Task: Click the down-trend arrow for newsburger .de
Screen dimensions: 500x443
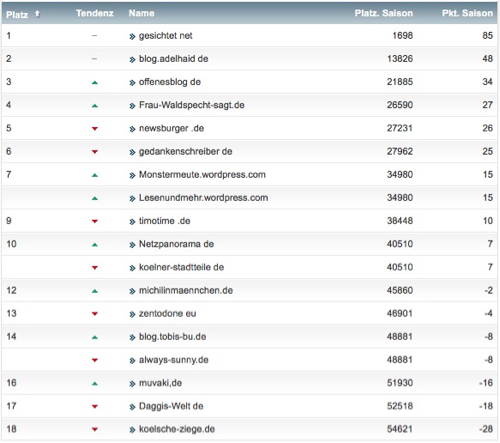Action: coord(95,129)
